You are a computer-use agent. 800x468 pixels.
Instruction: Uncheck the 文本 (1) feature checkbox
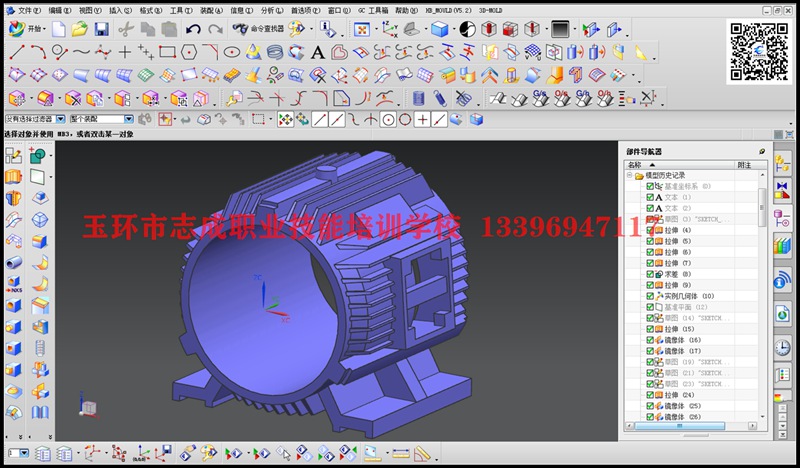(650, 197)
